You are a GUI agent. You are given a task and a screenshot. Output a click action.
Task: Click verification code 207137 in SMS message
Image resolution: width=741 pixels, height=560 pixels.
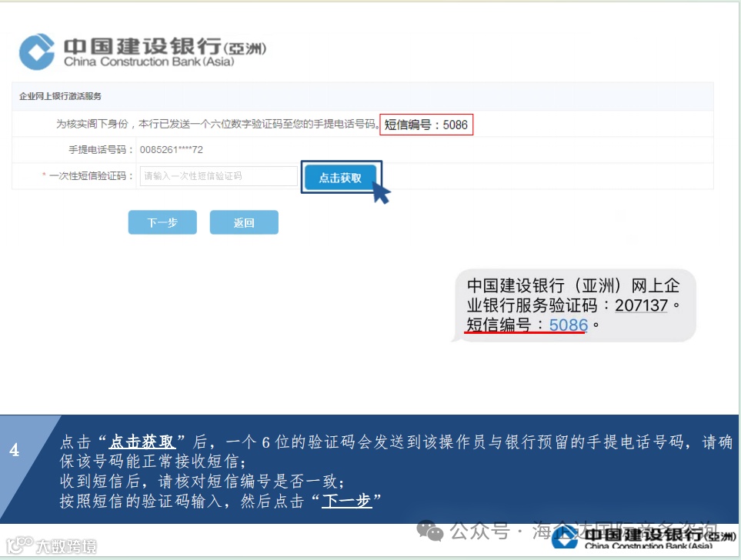point(641,305)
